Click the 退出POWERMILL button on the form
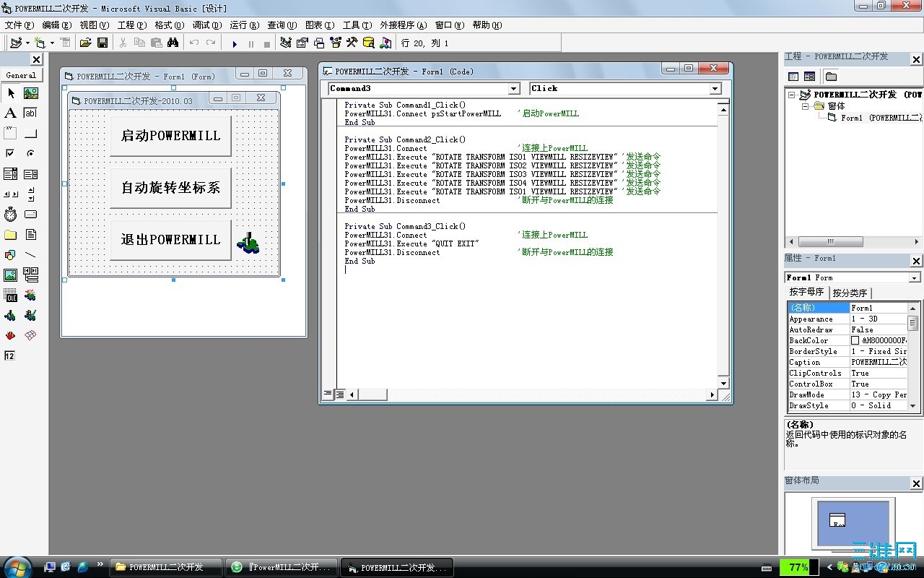The height and width of the screenshot is (578, 924). [x=170, y=240]
